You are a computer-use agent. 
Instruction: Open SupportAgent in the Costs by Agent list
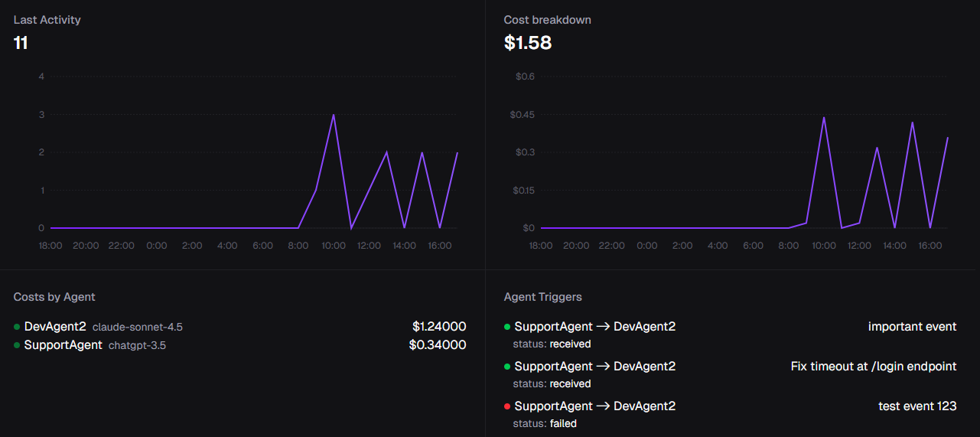(x=63, y=345)
